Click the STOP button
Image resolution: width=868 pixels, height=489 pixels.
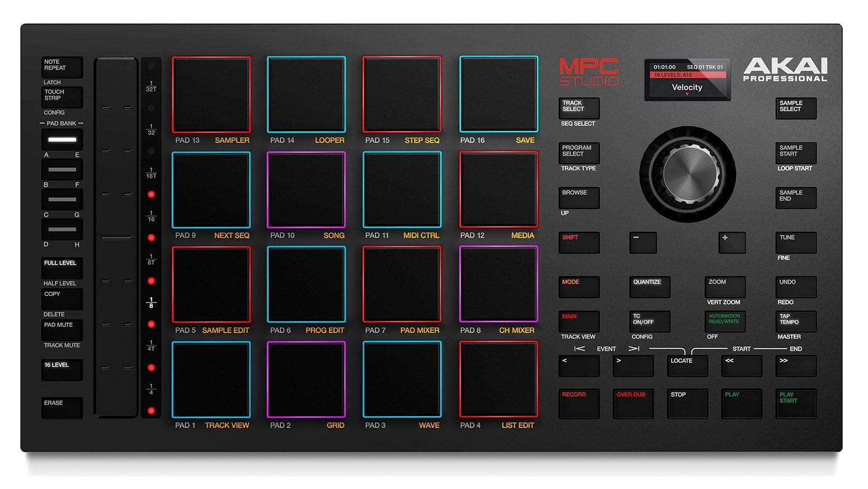pyautogui.click(x=687, y=404)
